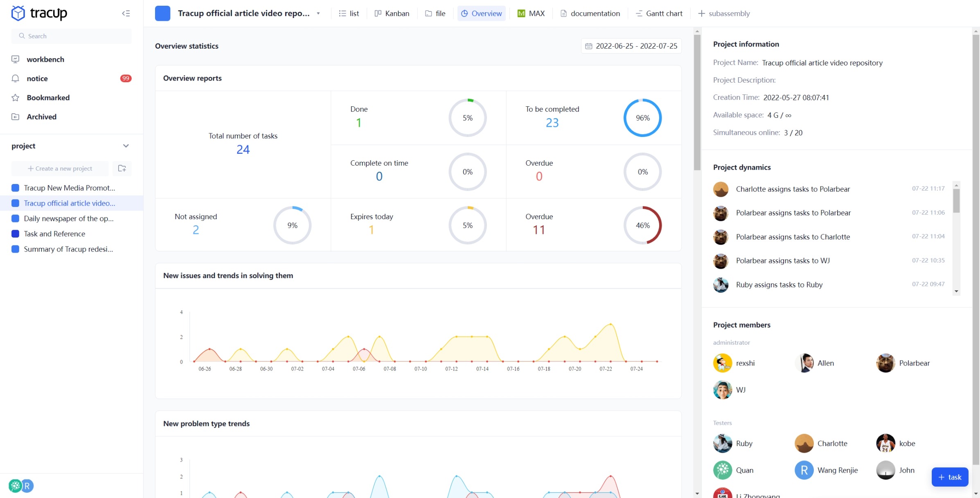Click the Overview tab
The image size is (980, 498).
[x=481, y=13]
